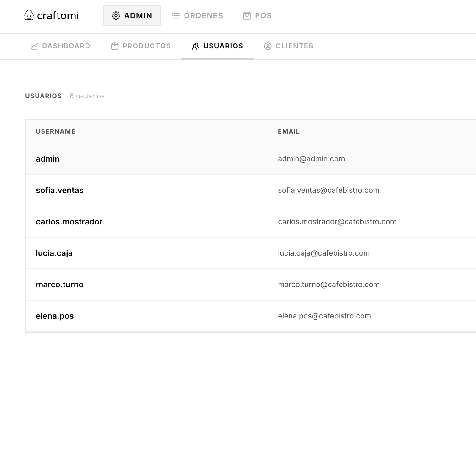Click the people icon beside USUARIOS
476x476 pixels.
click(196, 46)
